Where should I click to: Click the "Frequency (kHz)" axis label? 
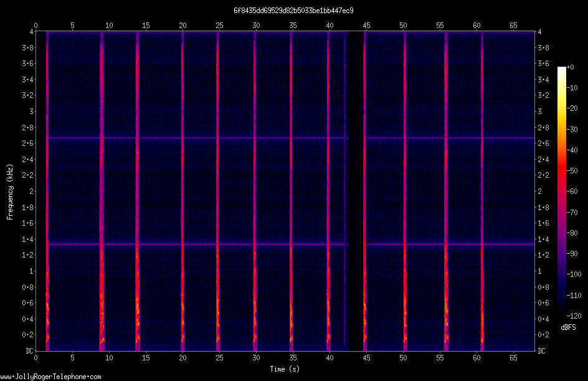[x=10, y=192]
